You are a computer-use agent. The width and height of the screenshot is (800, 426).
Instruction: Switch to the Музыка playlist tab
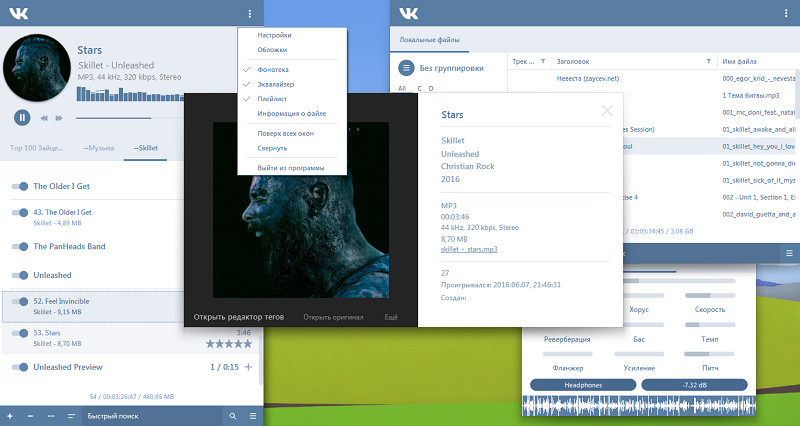[x=98, y=148]
